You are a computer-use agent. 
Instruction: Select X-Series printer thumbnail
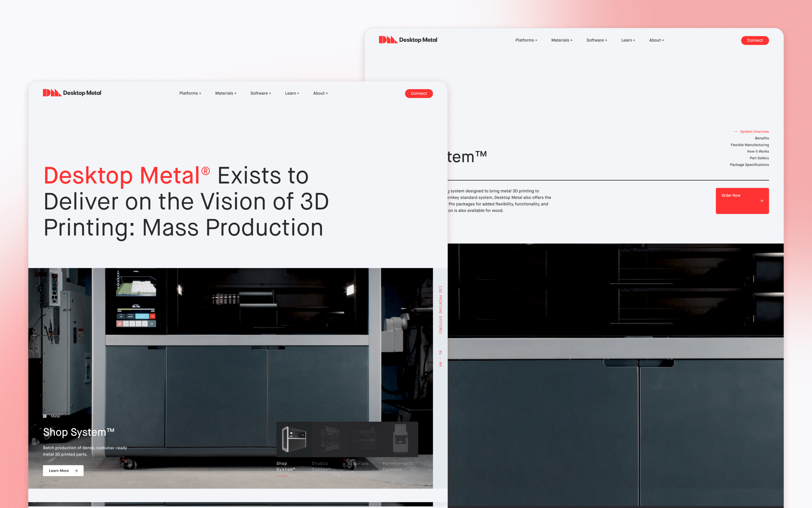(x=365, y=439)
